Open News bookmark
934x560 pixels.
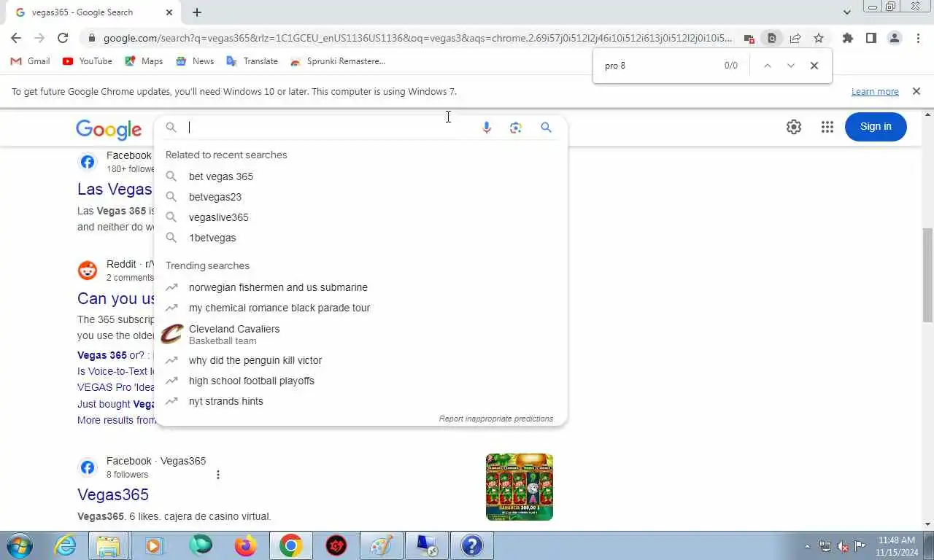click(x=195, y=61)
